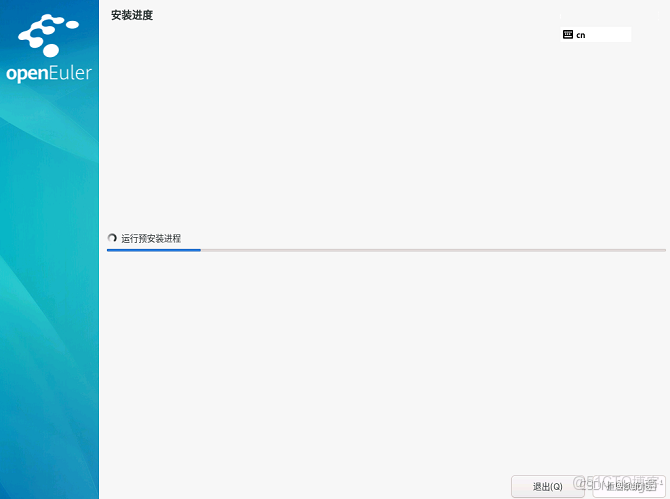Click the 退出(Q) quit button
670x499 pixels.
point(547,486)
